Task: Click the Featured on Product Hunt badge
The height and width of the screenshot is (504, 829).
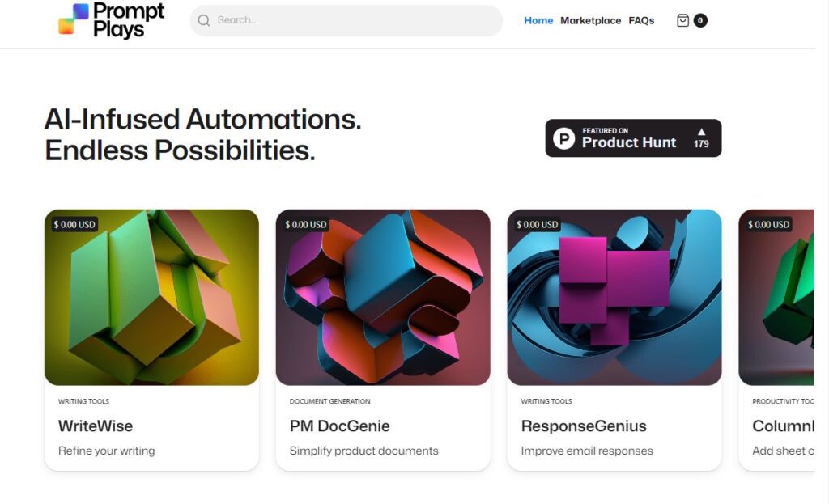Action: pyautogui.click(x=632, y=138)
